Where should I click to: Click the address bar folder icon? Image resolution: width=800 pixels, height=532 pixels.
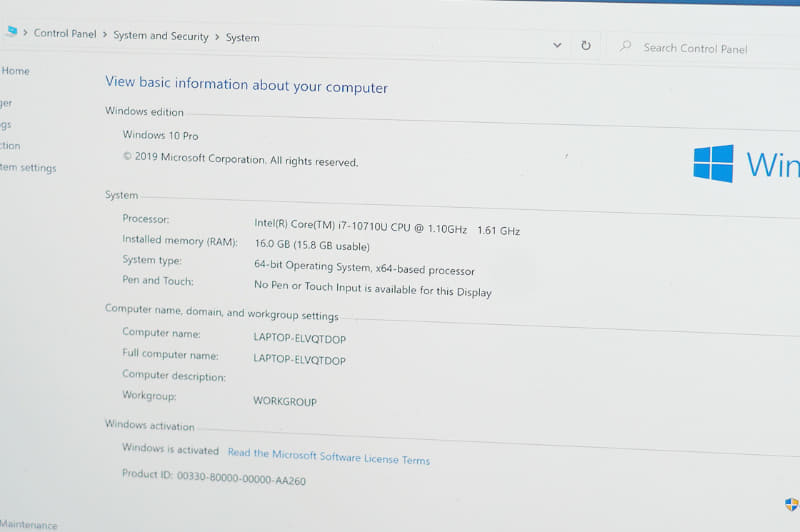(11, 32)
